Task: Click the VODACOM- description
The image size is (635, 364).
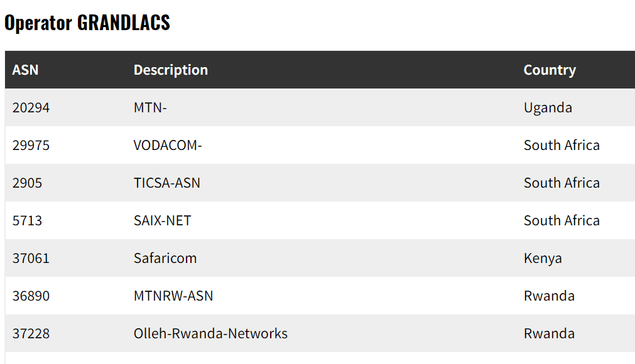Action: (168, 145)
